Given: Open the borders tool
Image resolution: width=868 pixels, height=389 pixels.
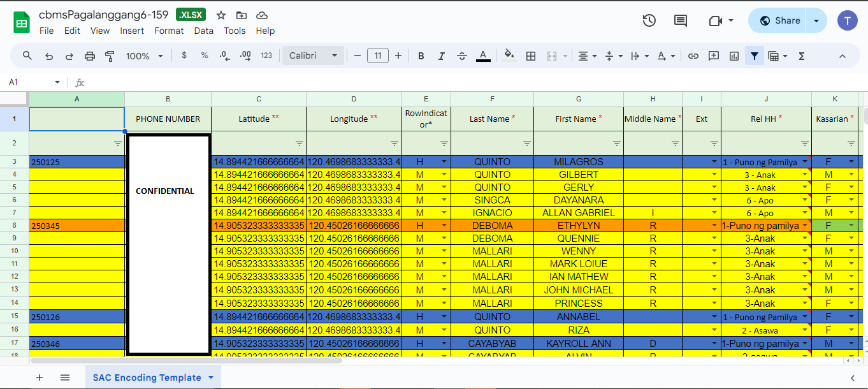Looking at the screenshot, I should [530, 56].
